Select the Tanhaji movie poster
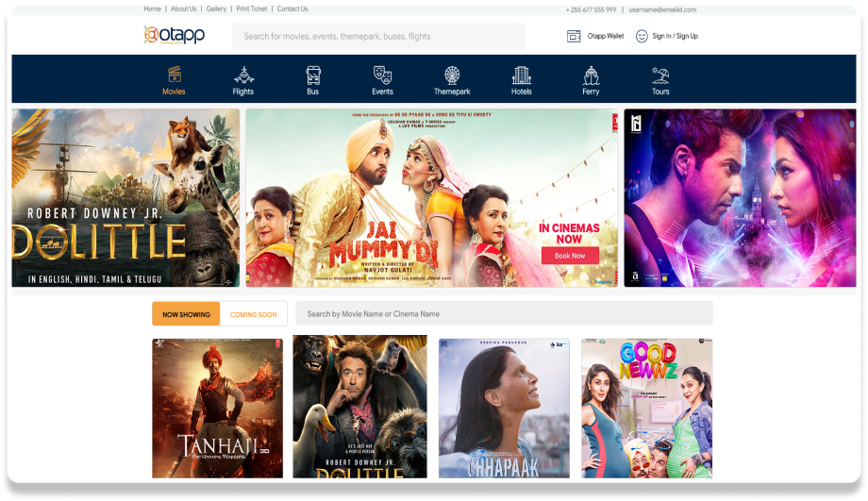The height and width of the screenshot is (501, 868). point(218,409)
